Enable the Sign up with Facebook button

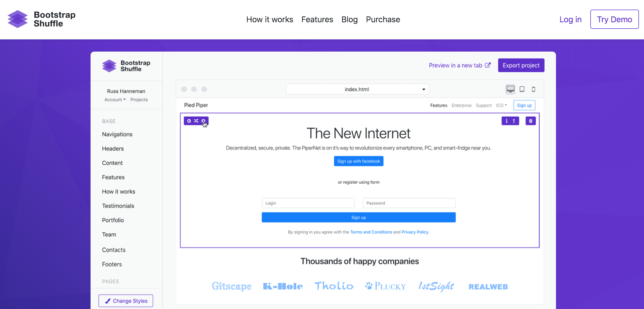[x=358, y=161]
